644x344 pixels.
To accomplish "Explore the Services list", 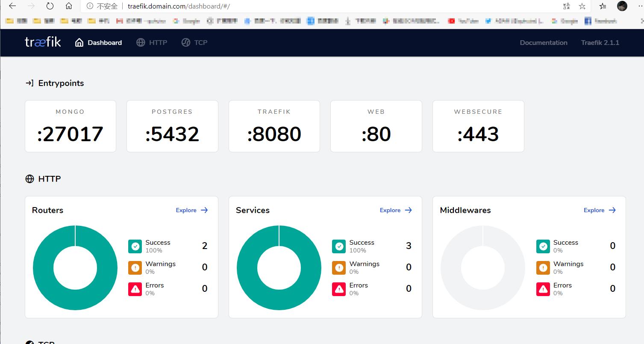I will (x=396, y=210).
